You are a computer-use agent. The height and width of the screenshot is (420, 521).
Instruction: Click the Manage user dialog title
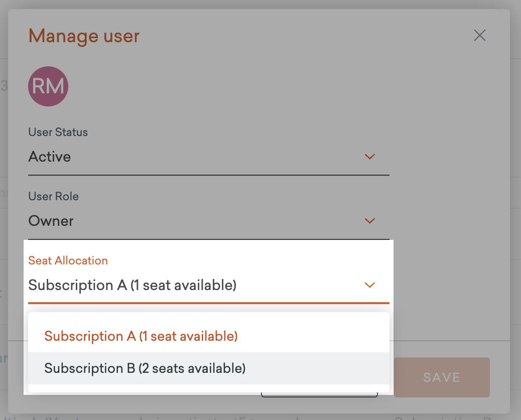click(84, 36)
